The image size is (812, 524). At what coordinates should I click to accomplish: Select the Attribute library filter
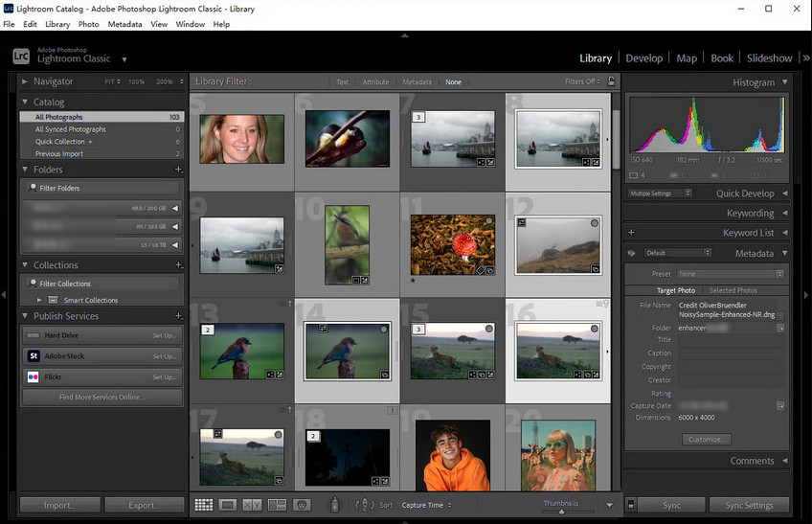click(x=375, y=81)
